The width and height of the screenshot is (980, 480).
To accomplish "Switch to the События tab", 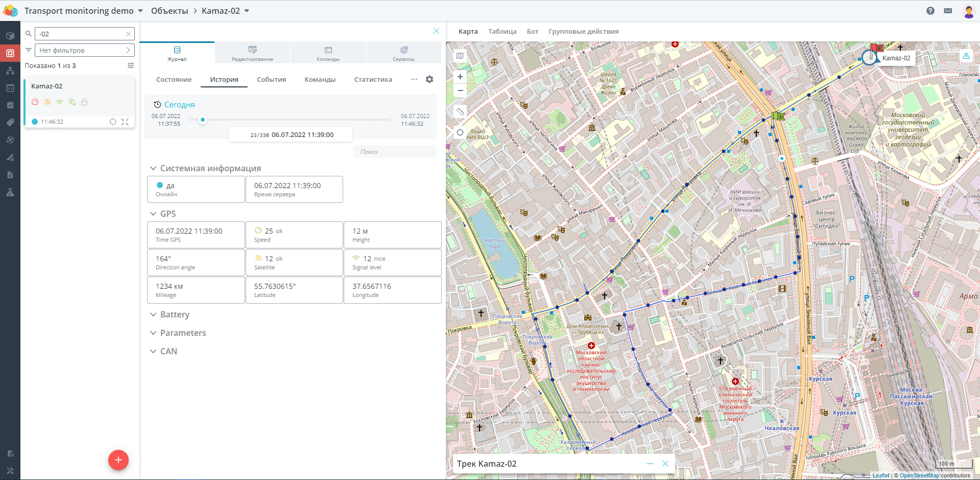I will tap(271, 79).
